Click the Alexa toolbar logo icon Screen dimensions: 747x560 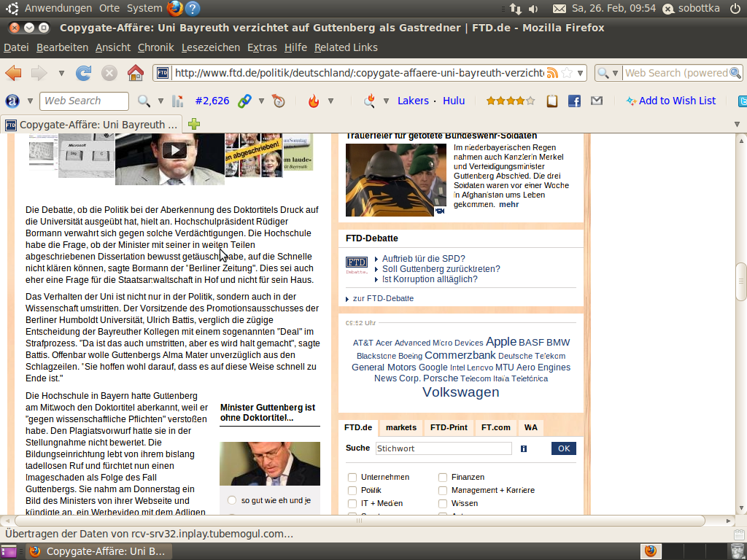[12, 101]
